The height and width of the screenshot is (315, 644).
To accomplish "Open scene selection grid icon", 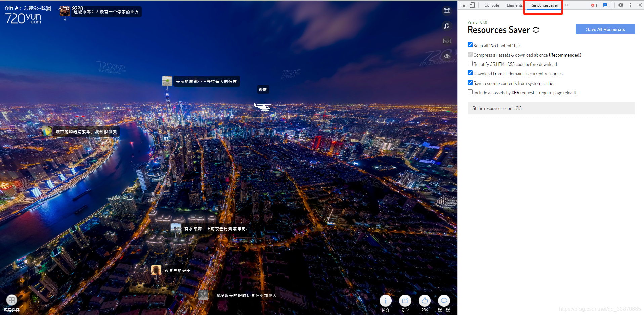I will pos(12,300).
